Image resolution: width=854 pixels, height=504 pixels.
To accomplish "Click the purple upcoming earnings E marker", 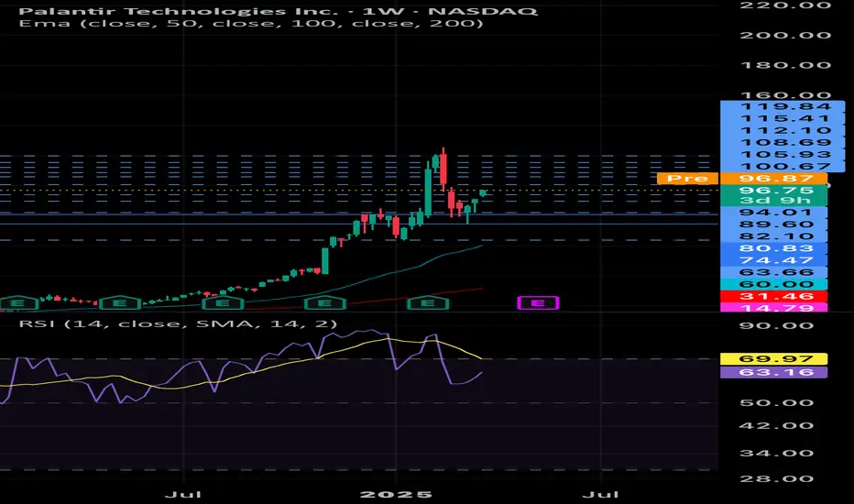I will pos(538,303).
